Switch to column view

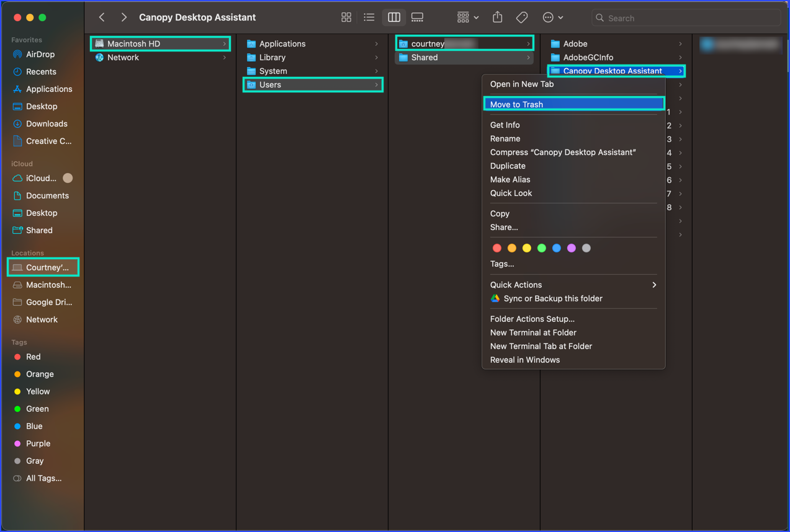[x=394, y=17]
